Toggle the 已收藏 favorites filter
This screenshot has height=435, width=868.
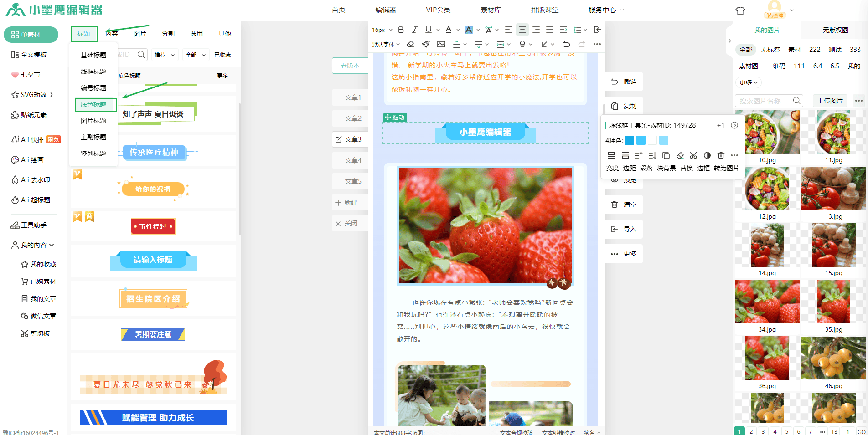tap(222, 55)
